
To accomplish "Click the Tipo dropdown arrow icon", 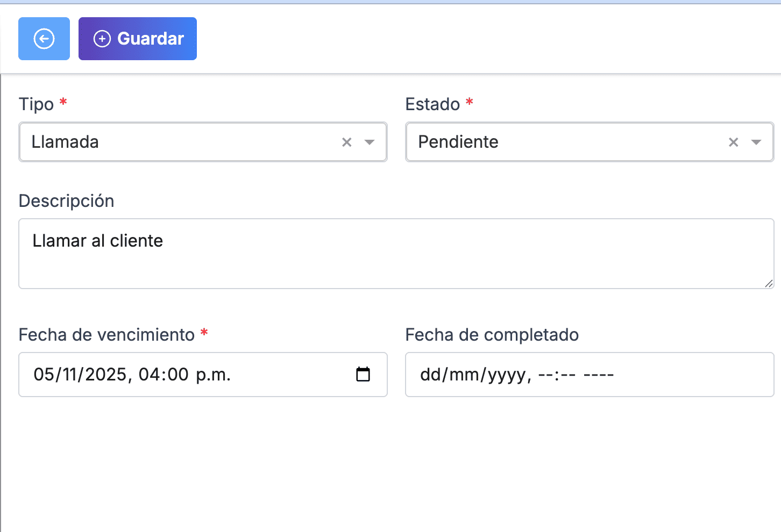I will pyautogui.click(x=369, y=142).
